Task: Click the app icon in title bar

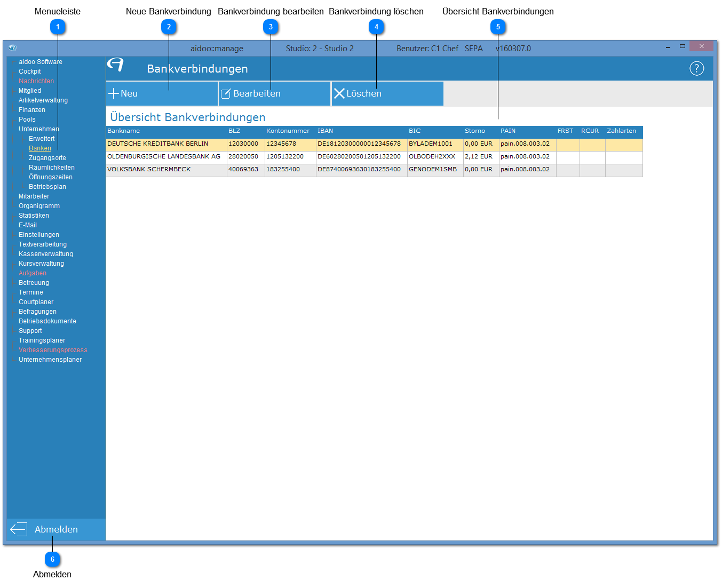Action: pos(12,47)
